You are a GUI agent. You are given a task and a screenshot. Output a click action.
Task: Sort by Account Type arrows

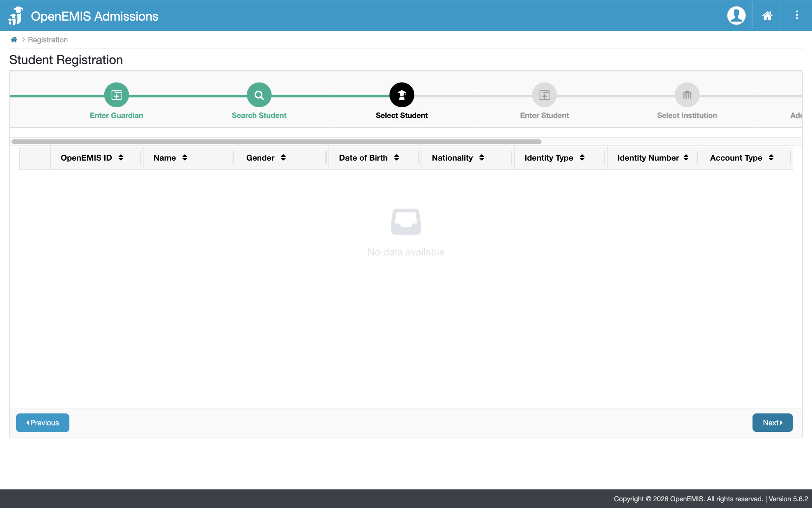point(771,157)
